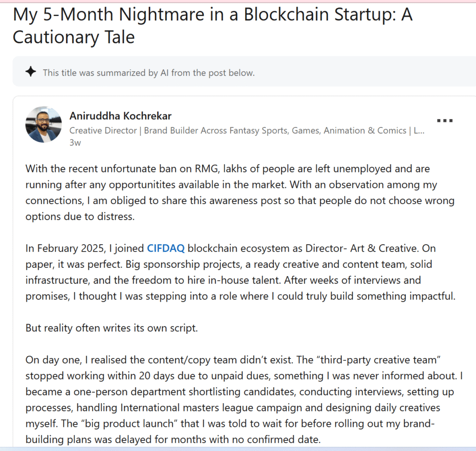Viewport: 476px width, 451px height.
Task: Click the paragraph starting 'On day one'
Action: [x=240, y=400]
